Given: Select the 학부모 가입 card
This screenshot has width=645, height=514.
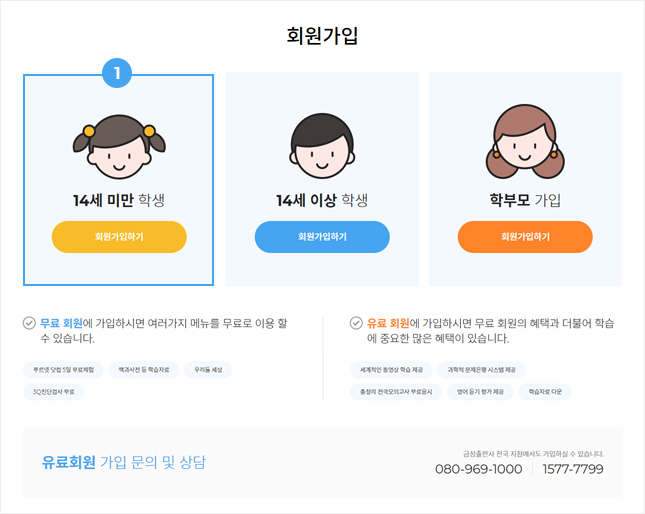Looking at the screenshot, I should pos(525,179).
